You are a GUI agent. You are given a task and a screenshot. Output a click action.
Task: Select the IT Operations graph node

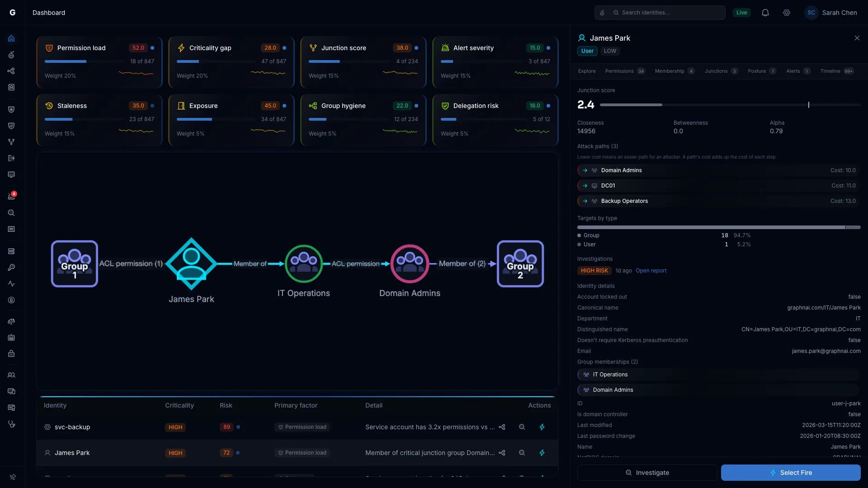pos(304,263)
